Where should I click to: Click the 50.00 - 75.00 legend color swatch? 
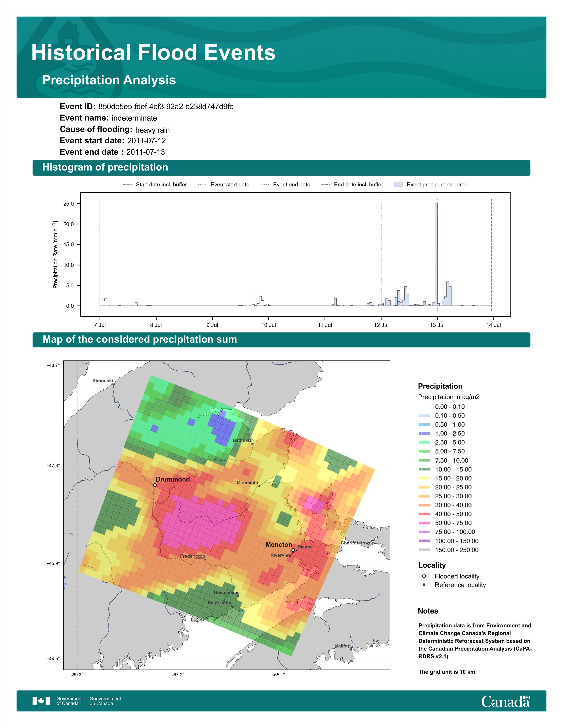tap(424, 523)
